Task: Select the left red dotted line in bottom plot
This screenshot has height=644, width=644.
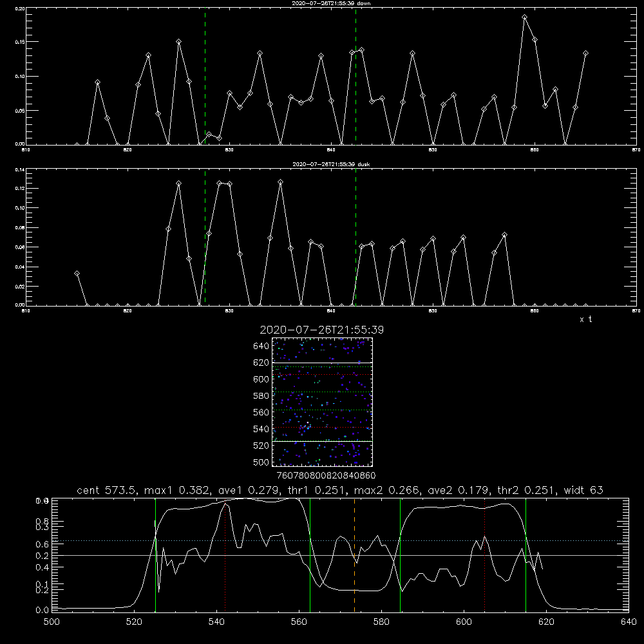Action: pos(225,555)
